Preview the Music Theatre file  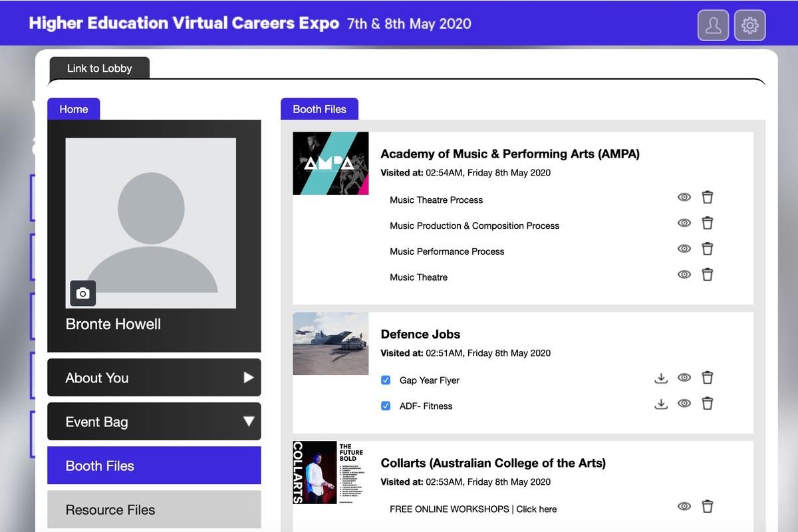(x=684, y=275)
